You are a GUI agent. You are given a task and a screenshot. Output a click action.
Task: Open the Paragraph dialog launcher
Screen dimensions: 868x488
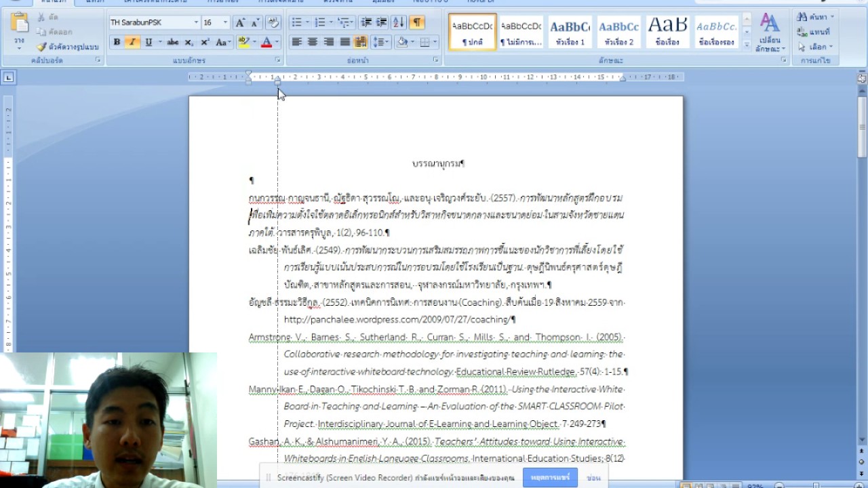(436, 60)
